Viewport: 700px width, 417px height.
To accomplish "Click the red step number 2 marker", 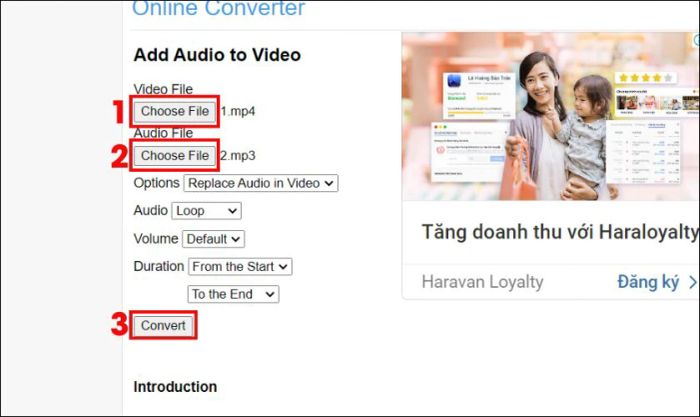I will (x=119, y=157).
